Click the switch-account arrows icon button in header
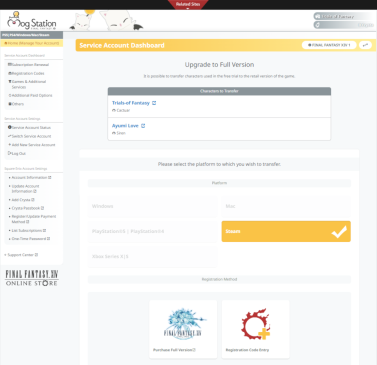The width and height of the screenshot is (377, 365). tap(365, 45)
